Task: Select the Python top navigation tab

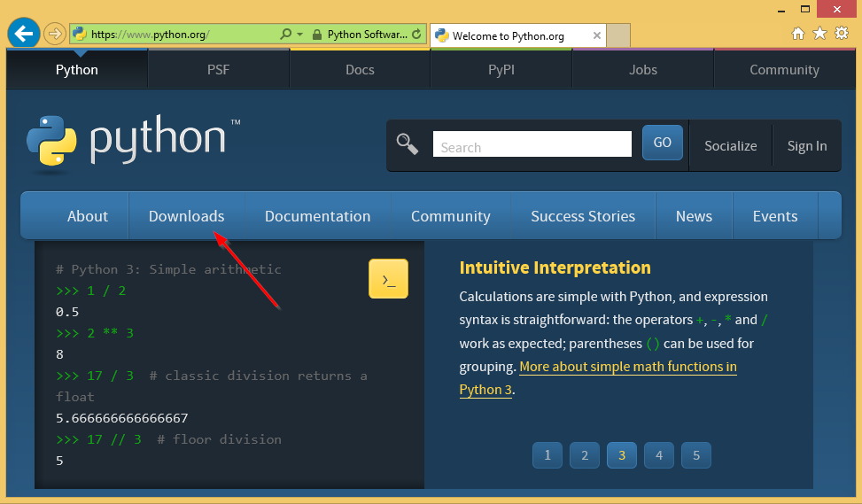Action: (77, 69)
